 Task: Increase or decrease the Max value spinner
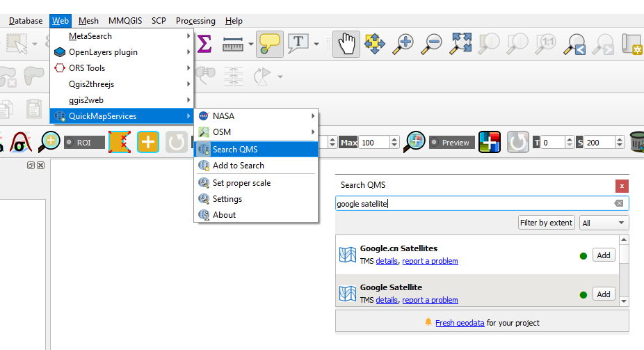[x=394, y=143]
